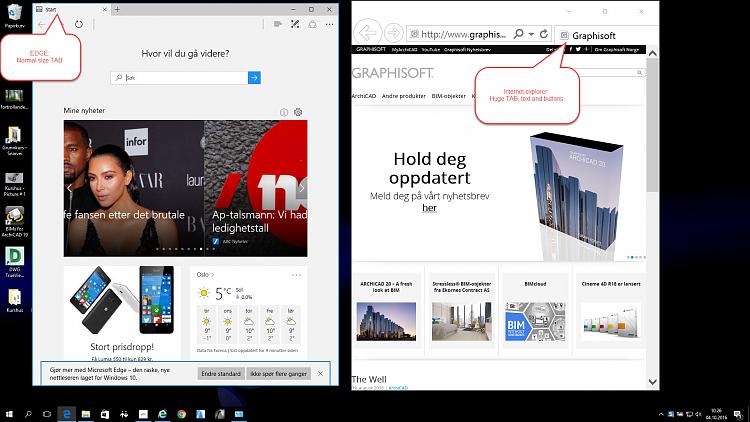750x422 pixels.
Task: Open File Explorer from taskbar
Action: point(86,414)
